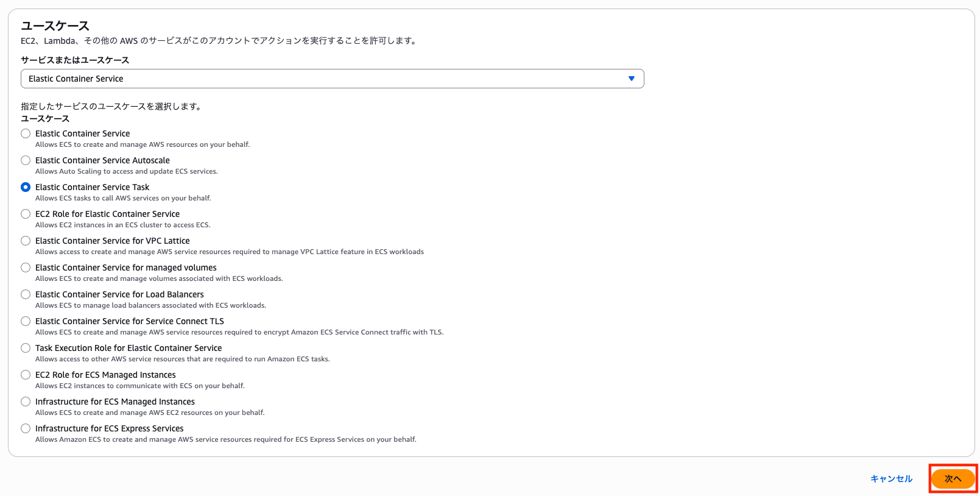
Task: Click 'Allows EC2 instances in an ECS cluster' description
Action: [x=123, y=225]
